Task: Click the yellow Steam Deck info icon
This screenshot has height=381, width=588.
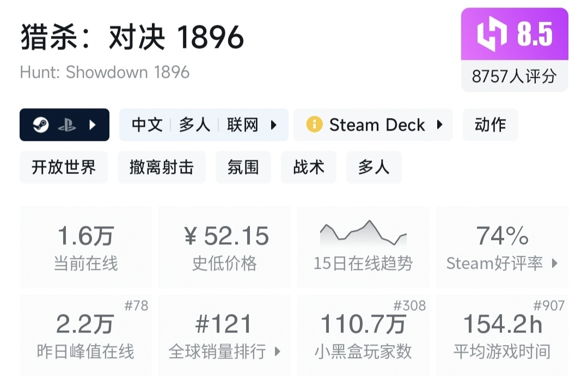Action: [x=314, y=125]
